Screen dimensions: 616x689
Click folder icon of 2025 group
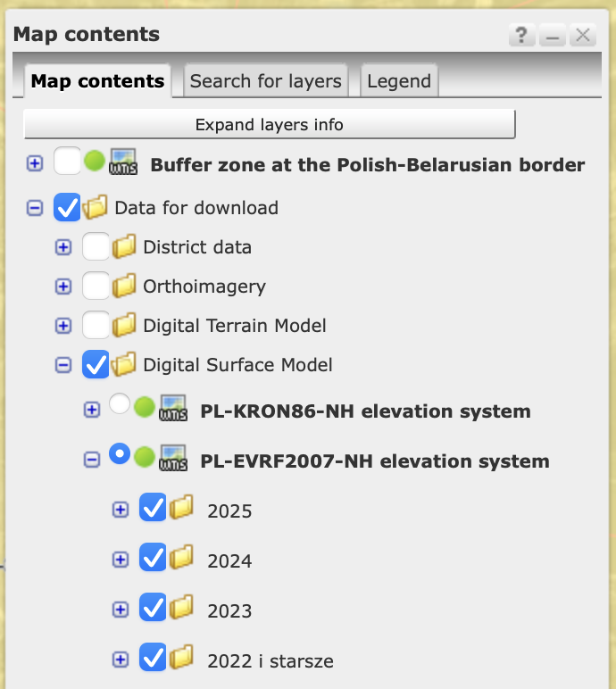point(181,507)
